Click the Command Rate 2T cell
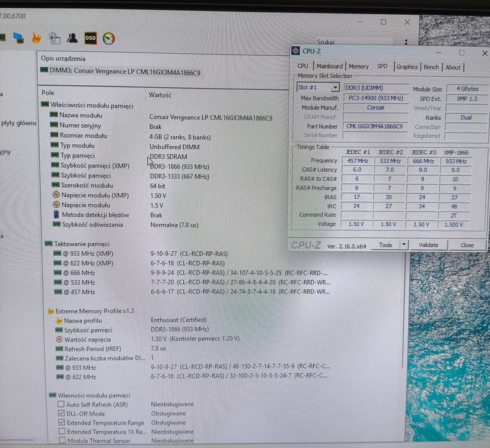Viewport: 490px width, 448px height. point(453,215)
